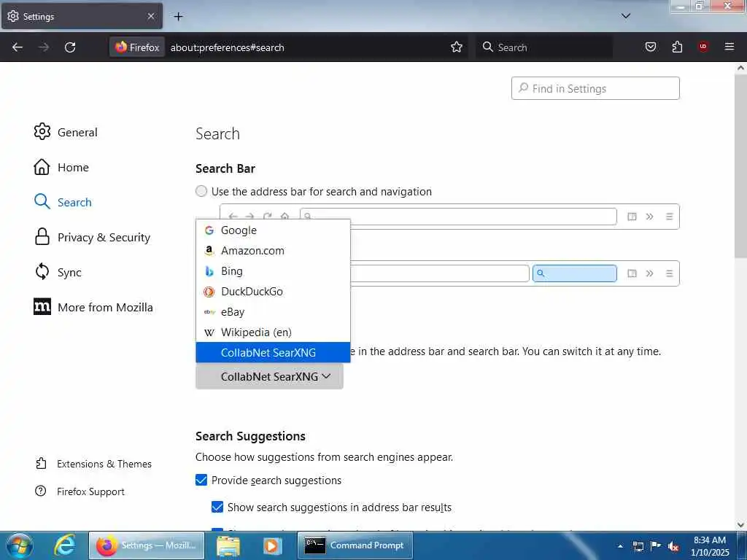Image resolution: width=747 pixels, height=560 pixels.
Task: Open Windows Explorer from taskbar
Action: coord(228,545)
